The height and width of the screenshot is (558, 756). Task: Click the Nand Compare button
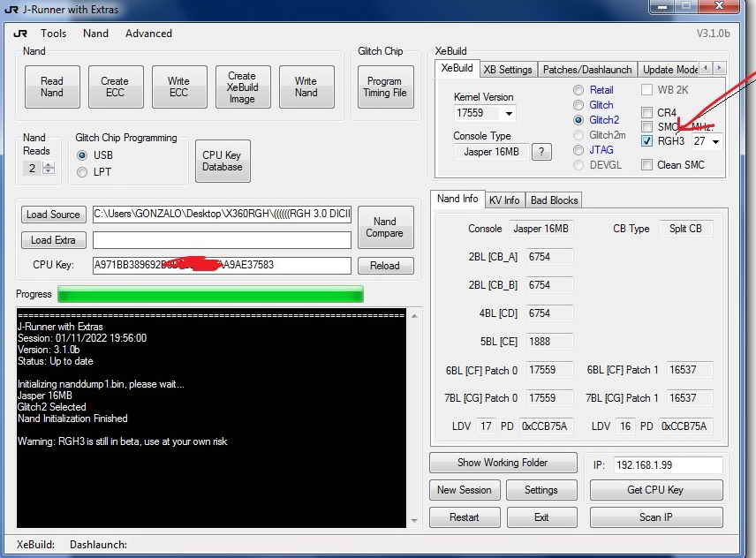point(385,228)
